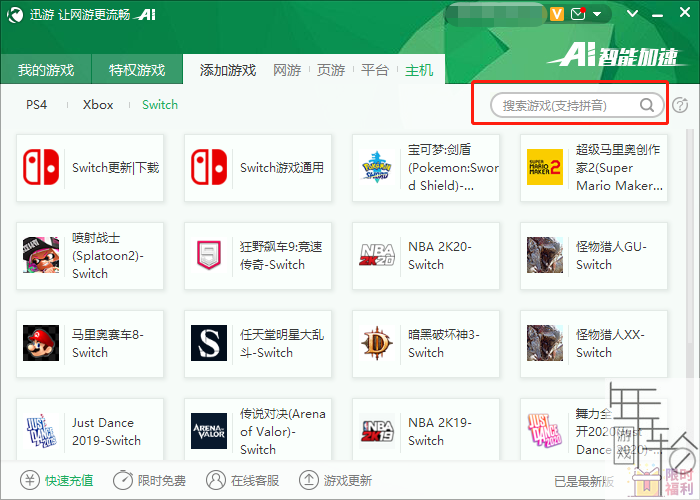Filter by PS4 platform
This screenshot has height=500, width=700.
click(36, 105)
